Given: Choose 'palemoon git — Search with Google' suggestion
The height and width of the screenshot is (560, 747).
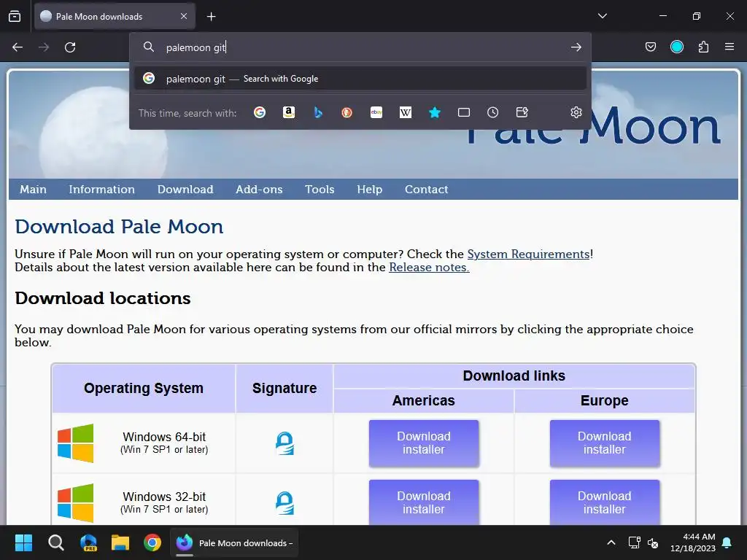Looking at the screenshot, I should pyautogui.click(x=360, y=79).
